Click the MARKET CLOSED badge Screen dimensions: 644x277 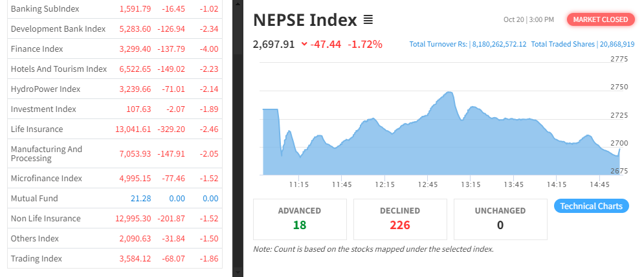coord(601,19)
